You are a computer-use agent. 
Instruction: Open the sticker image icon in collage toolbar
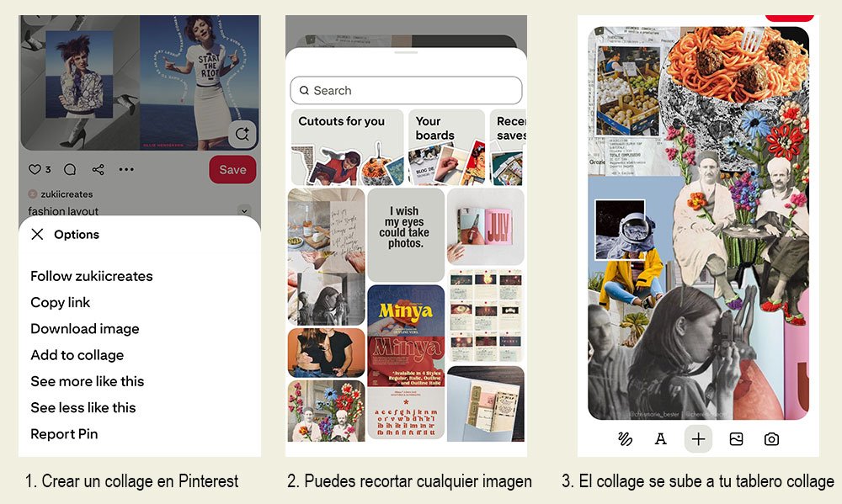[736, 439]
